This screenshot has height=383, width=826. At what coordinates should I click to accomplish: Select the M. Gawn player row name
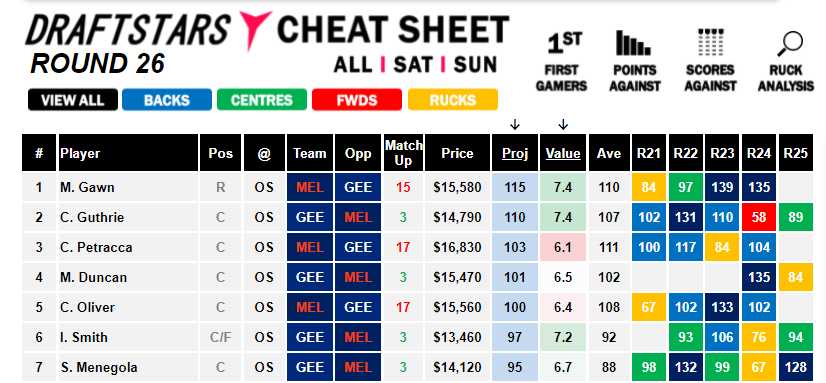point(87,188)
